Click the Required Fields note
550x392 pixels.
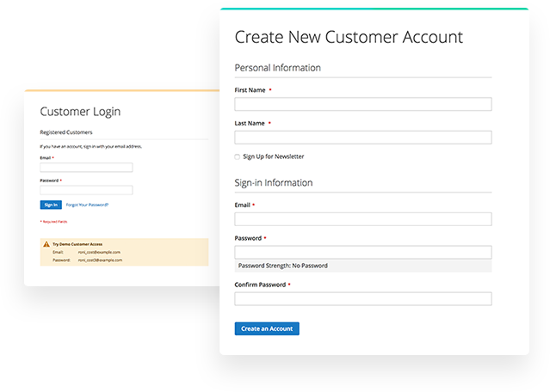coord(53,222)
